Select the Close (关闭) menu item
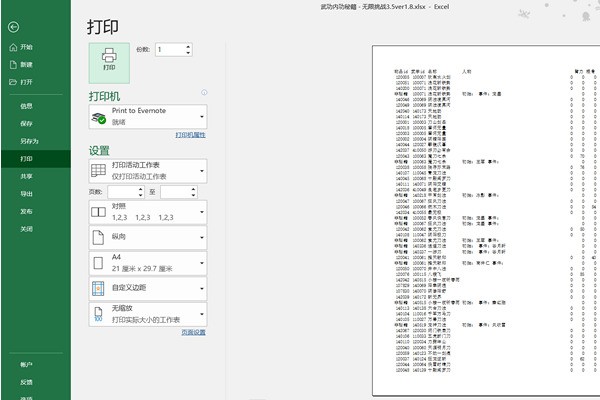Image resolution: width=600 pixels, height=400 pixels. pyautogui.click(x=36, y=229)
